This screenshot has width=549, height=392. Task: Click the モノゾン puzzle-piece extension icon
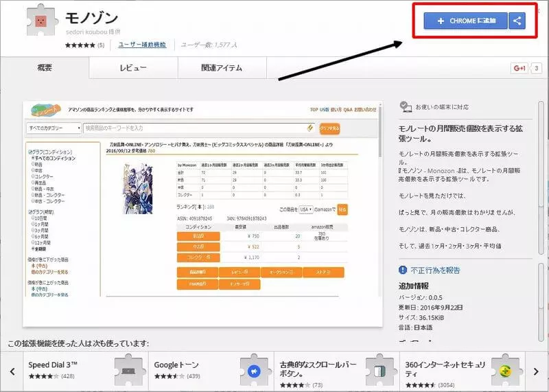[42, 21]
